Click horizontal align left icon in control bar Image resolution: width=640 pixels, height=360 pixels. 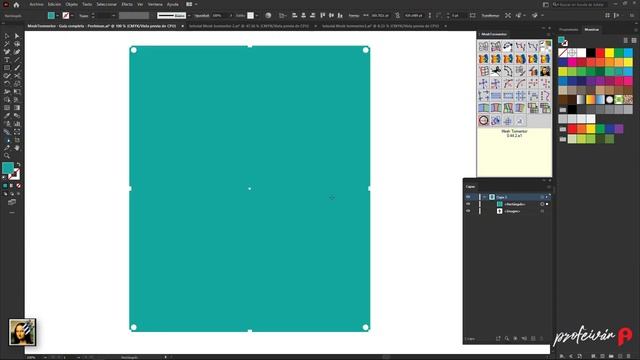294,16
